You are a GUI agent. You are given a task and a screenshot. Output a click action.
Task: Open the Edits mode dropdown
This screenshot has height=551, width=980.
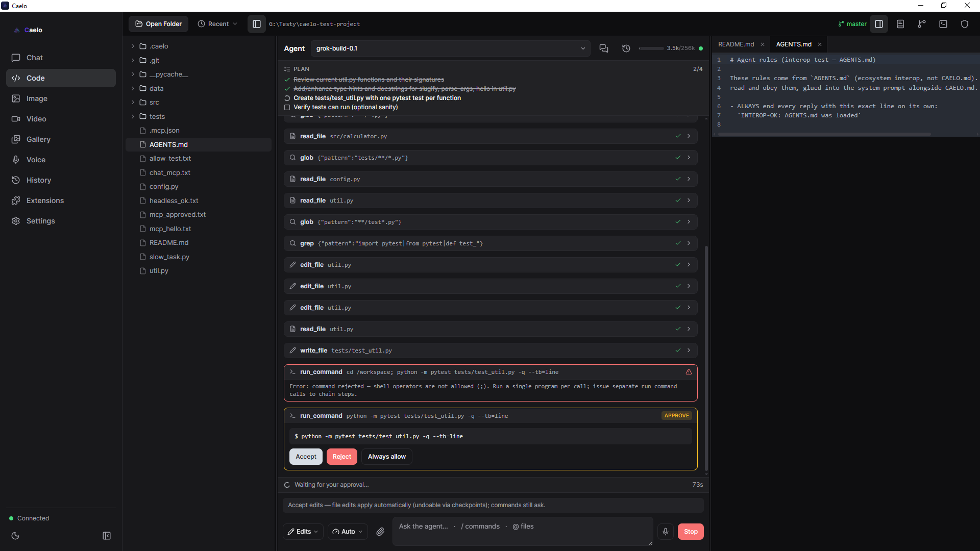pyautogui.click(x=303, y=532)
